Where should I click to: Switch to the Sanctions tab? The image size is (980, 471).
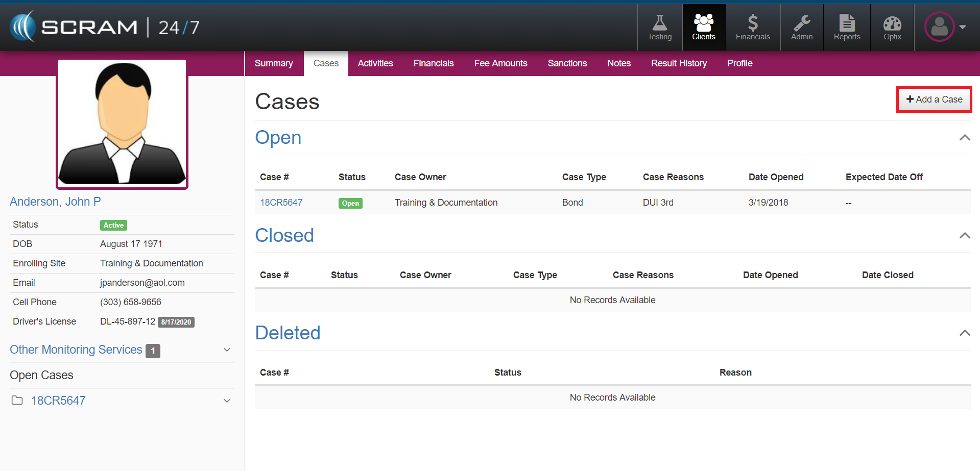click(x=567, y=63)
